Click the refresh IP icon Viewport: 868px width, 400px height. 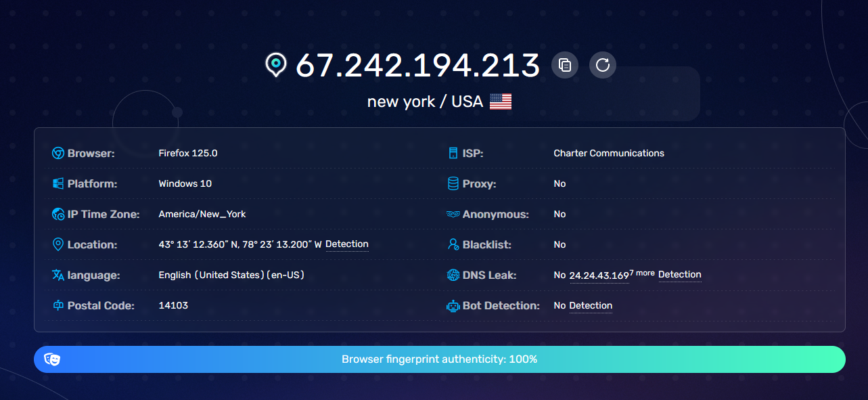click(603, 65)
